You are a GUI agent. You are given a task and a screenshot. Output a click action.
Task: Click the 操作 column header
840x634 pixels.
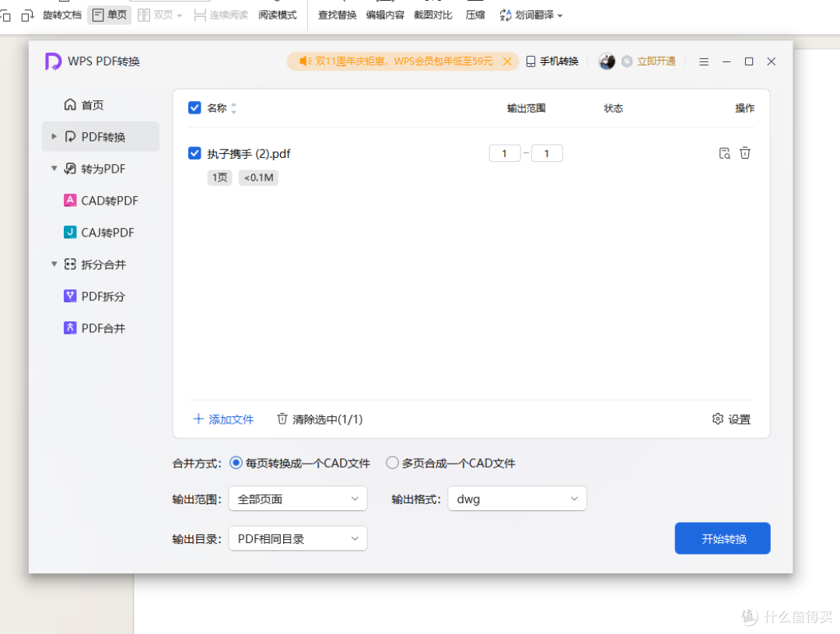[x=744, y=108]
